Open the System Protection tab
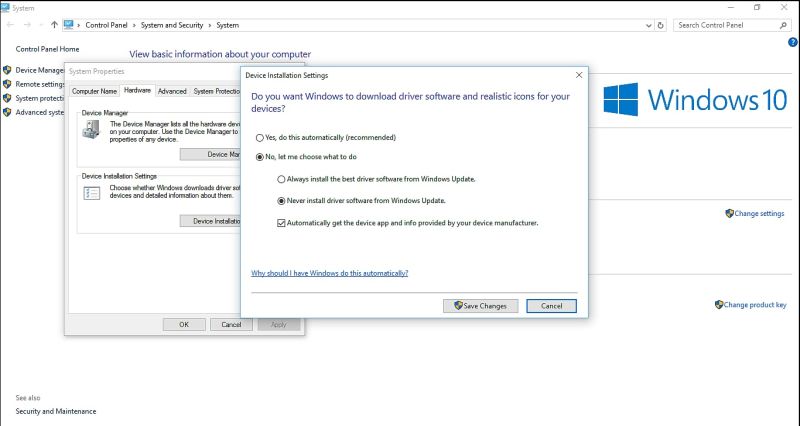 216,91
